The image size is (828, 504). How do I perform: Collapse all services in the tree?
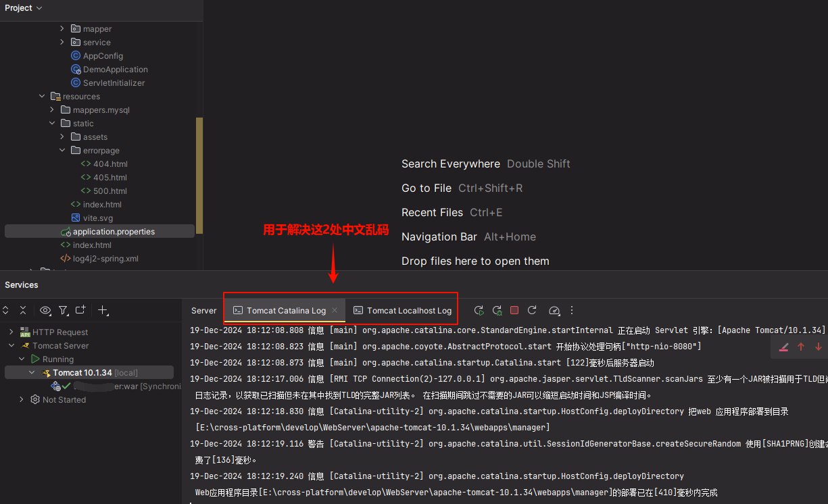click(23, 310)
